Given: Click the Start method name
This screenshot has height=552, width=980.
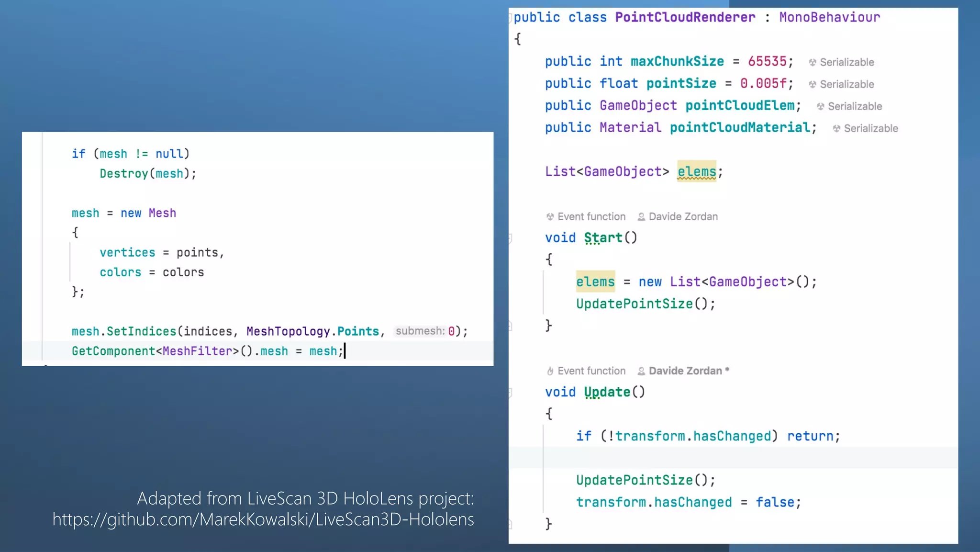Looking at the screenshot, I should pyautogui.click(x=603, y=238).
